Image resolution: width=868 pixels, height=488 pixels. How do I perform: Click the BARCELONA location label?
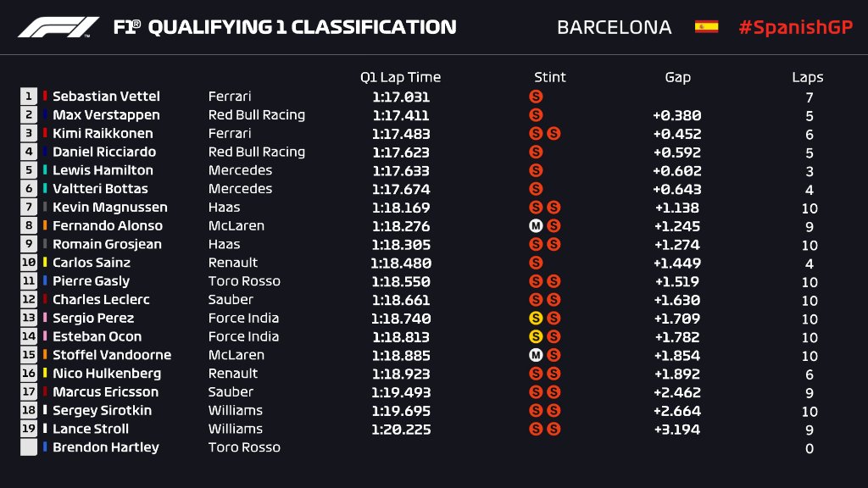pos(614,27)
